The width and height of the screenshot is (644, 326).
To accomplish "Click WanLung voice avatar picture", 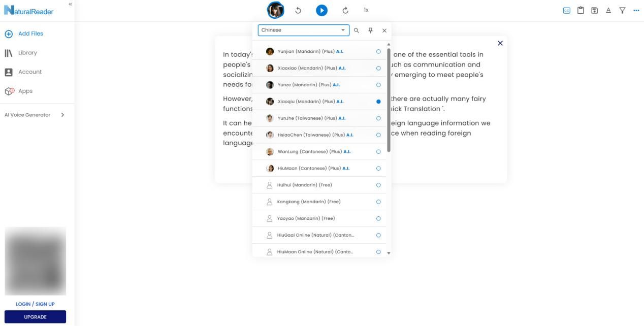I will (270, 152).
